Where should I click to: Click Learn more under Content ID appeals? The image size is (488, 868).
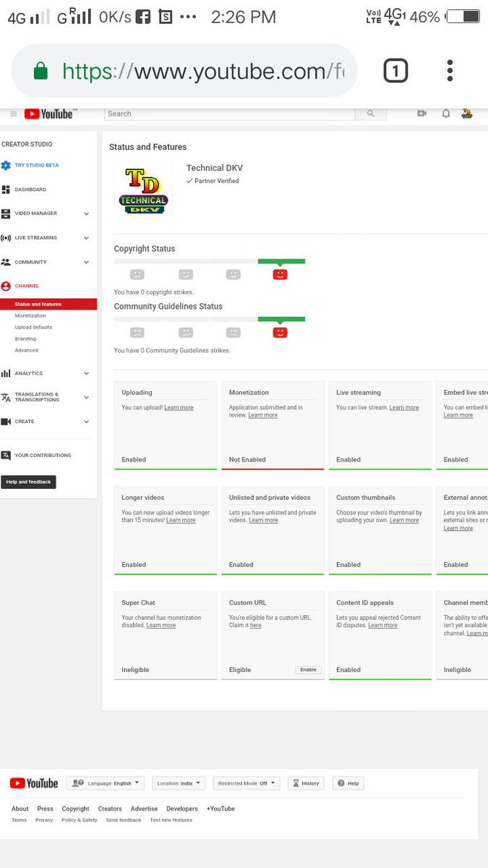coord(383,625)
